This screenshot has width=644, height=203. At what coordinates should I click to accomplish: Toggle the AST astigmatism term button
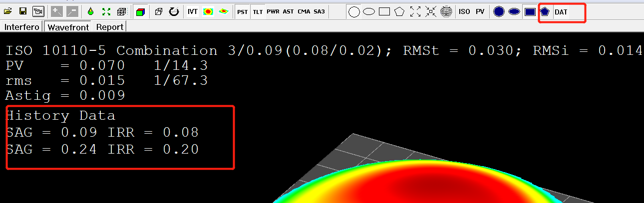point(289,11)
